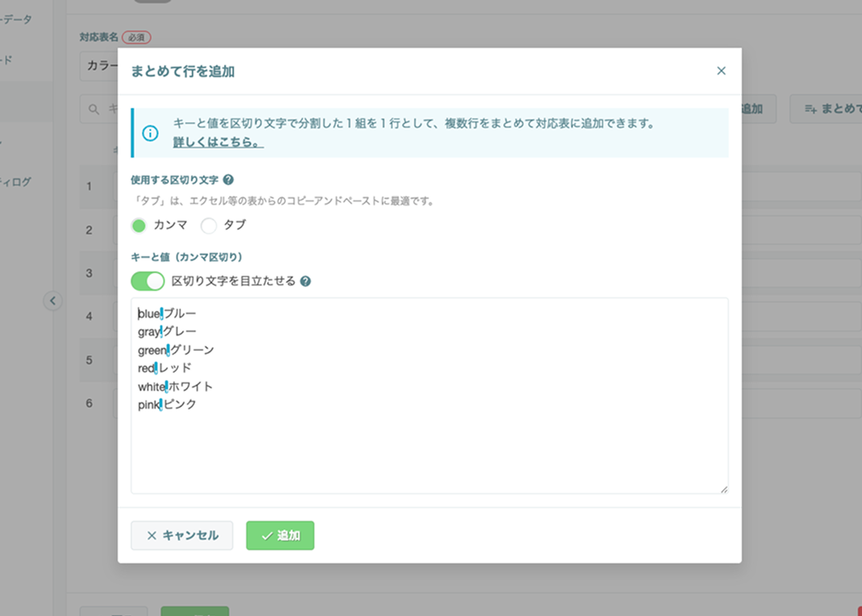
Task: Click the 対応表名 input field
Action: click(x=99, y=66)
